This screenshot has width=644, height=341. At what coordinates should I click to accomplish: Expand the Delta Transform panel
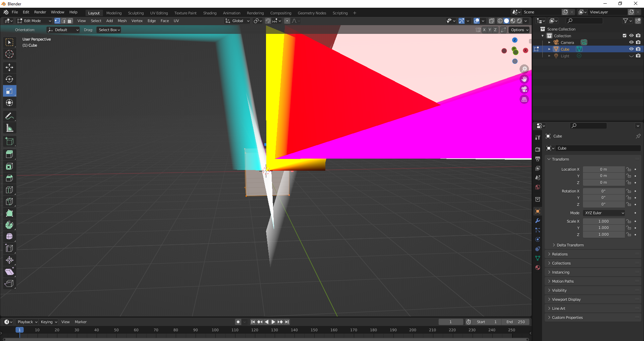pos(570,245)
